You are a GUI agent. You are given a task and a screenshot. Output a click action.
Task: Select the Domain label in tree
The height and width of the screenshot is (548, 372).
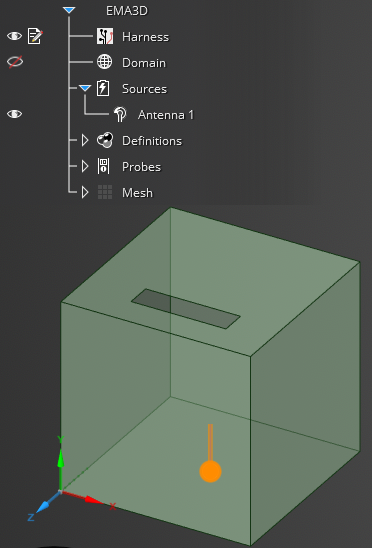point(144,63)
